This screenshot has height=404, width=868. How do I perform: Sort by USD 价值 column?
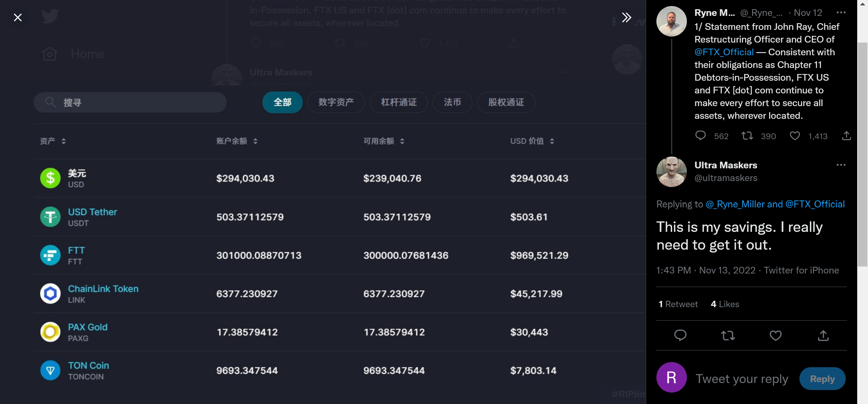[532, 141]
